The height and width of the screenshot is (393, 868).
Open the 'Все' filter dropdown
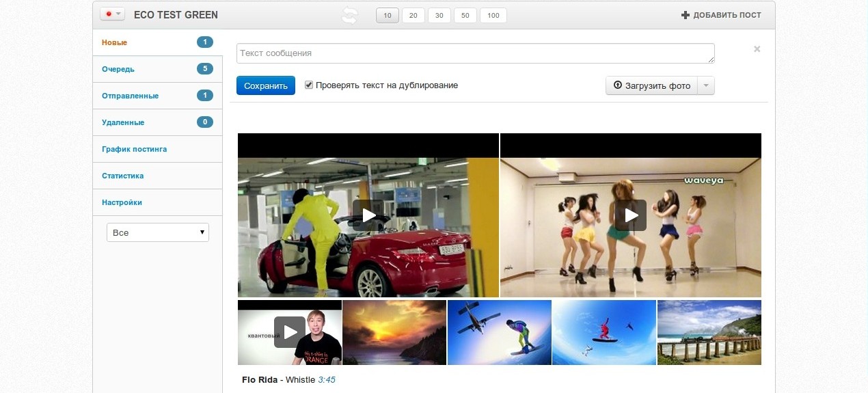[x=157, y=232]
